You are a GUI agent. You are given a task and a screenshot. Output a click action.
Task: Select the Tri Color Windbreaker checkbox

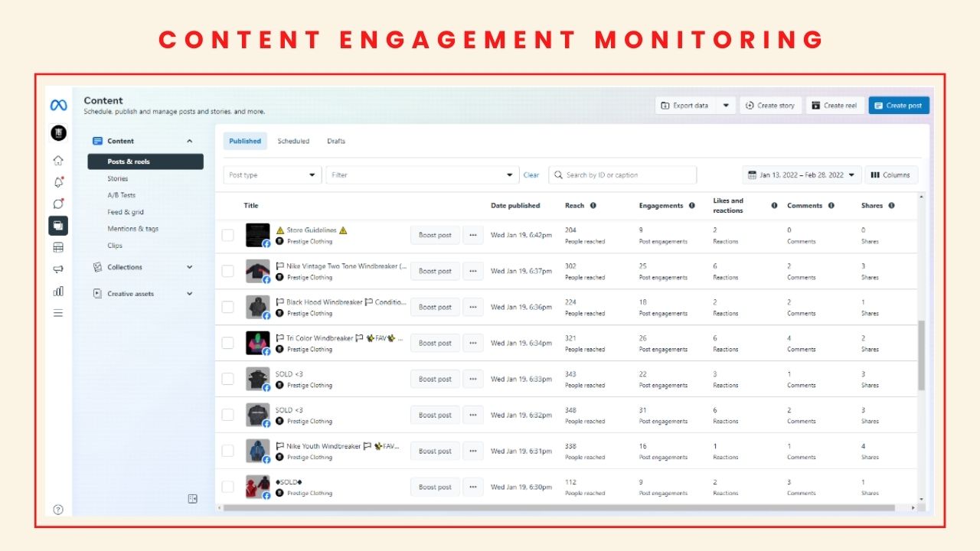227,343
